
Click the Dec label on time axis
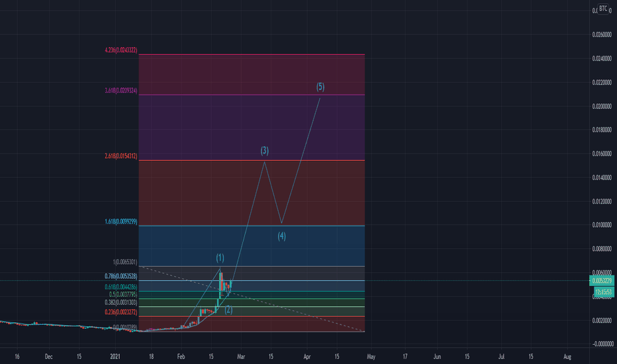click(x=48, y=357)
